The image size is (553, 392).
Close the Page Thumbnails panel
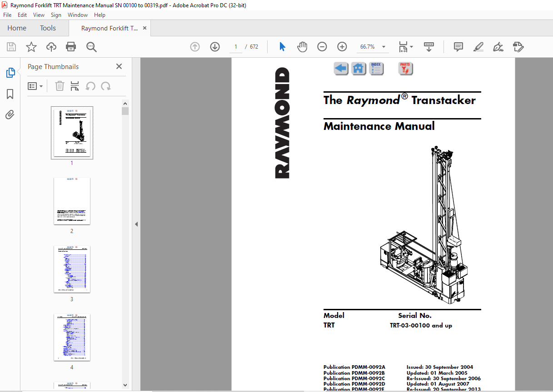click(x=119, y=66)
